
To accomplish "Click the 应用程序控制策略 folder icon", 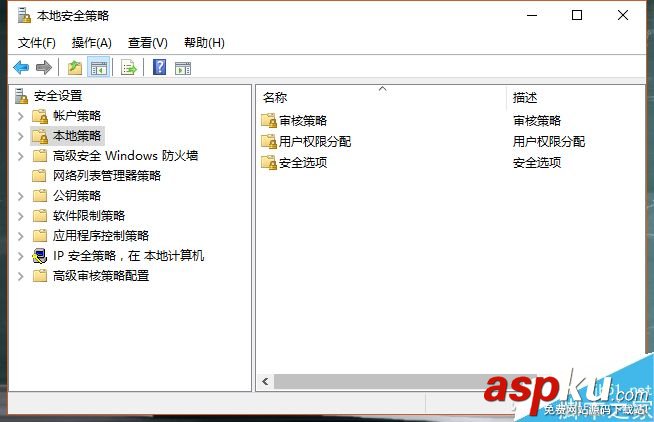I will pos(40,236).
